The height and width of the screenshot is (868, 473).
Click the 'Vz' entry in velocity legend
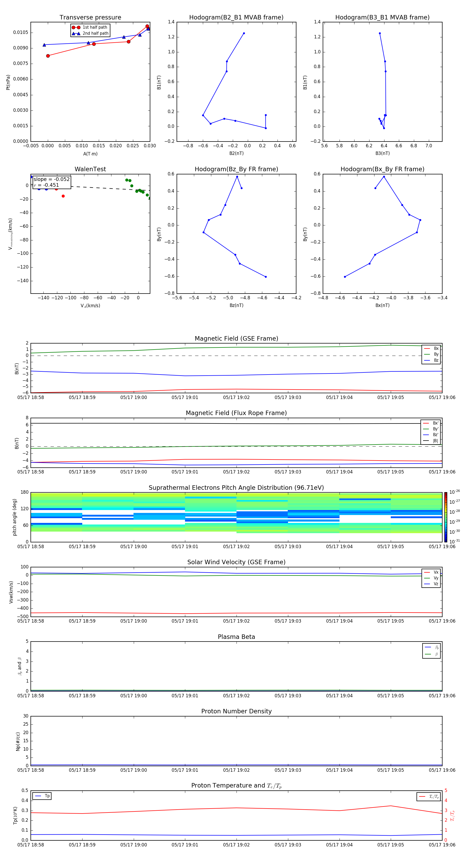tap(431, 584)
